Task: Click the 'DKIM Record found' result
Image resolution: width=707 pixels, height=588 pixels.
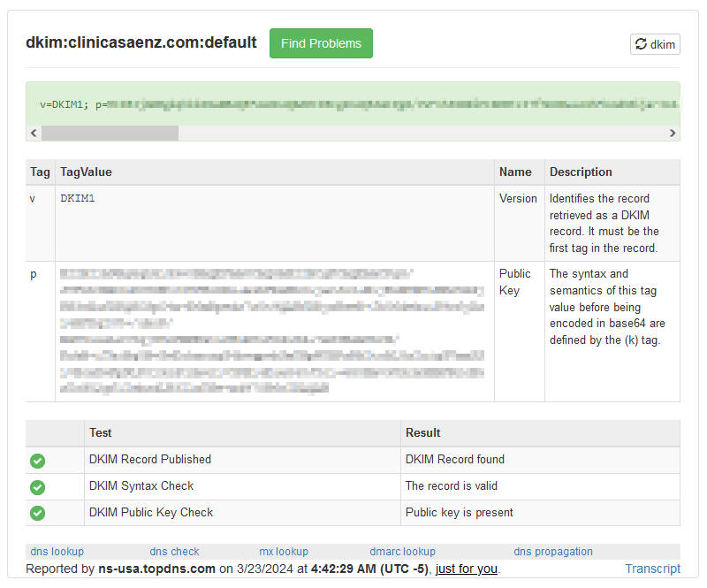Action: (x=540, y=460)
